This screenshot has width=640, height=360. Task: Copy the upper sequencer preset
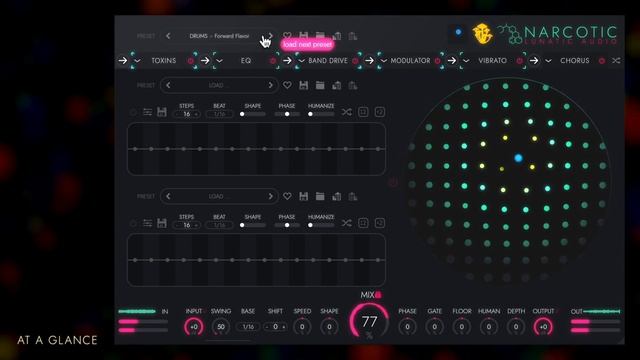(336, 85)
